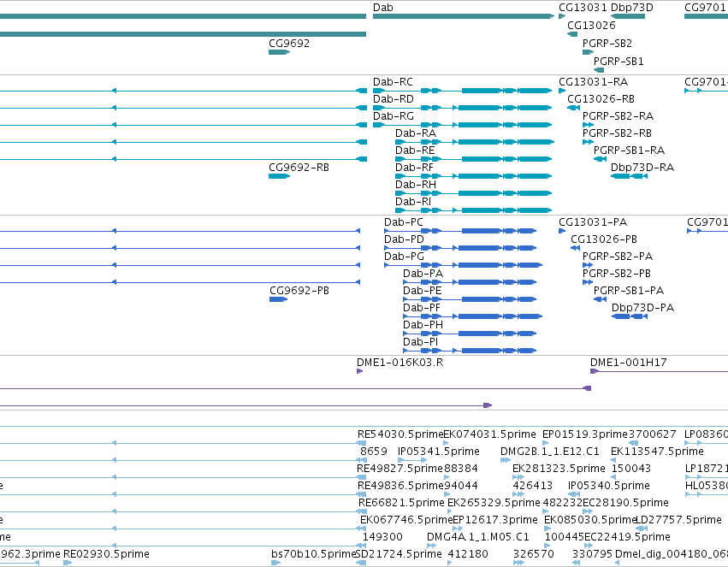Click the Dab-RF transcript label
The height and width of the screenshot is (567, 728).
pos(414,168)
